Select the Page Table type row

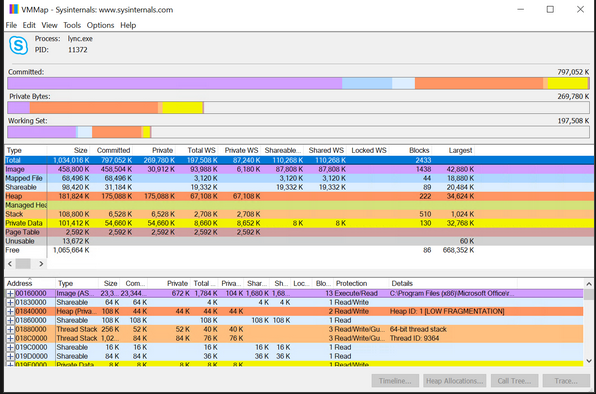(299, 232)
